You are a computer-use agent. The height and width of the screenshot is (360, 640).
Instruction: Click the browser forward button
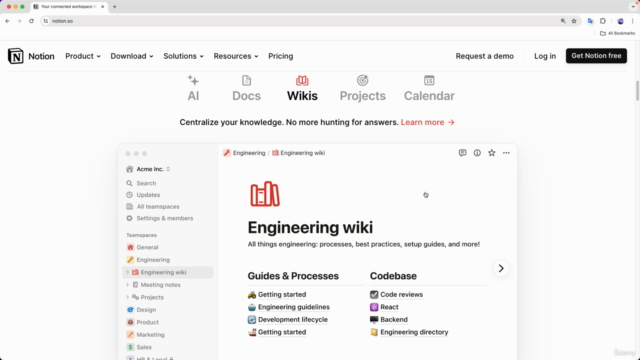19,21
